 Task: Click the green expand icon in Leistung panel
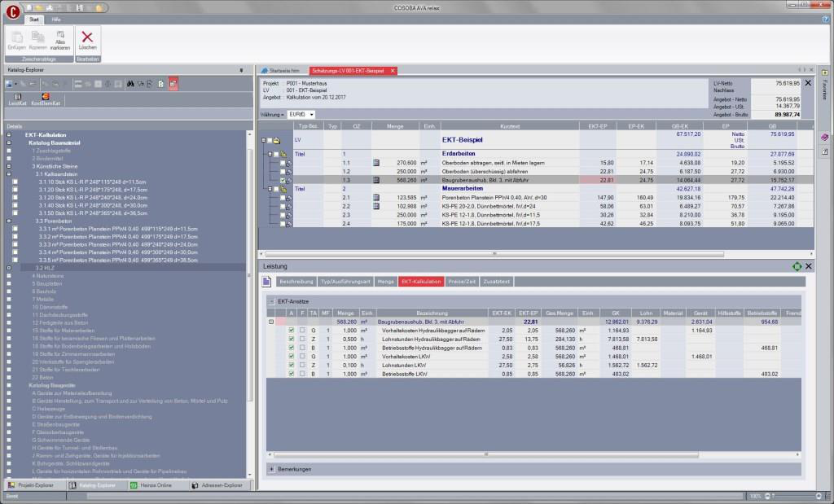coord(796,266)
